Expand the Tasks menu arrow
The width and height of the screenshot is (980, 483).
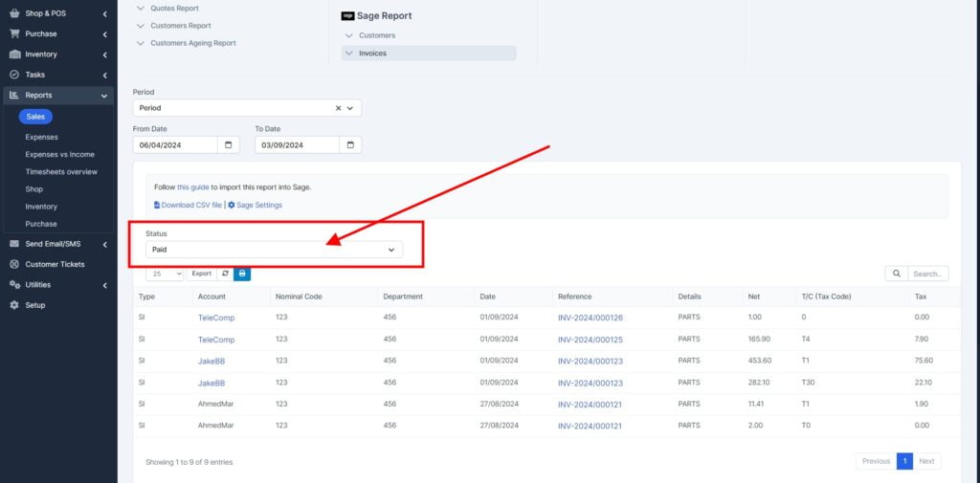pyautogui.click(x=105, y=75)
